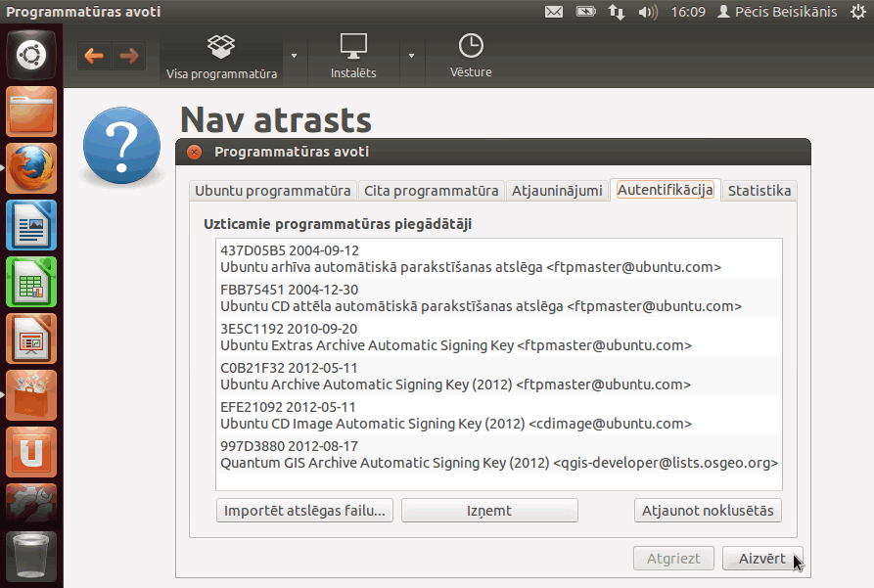Expand Instalēts dropdown arrow
The height and width of the screenshot is (588, 874).
click(411, 57)
